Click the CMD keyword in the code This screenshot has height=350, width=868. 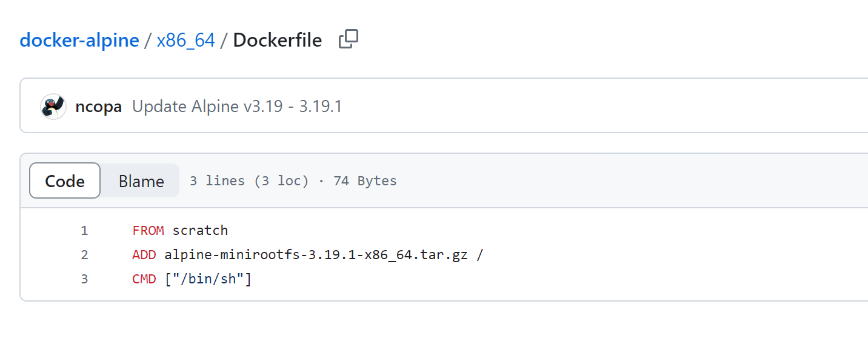(x=144, y=279)
